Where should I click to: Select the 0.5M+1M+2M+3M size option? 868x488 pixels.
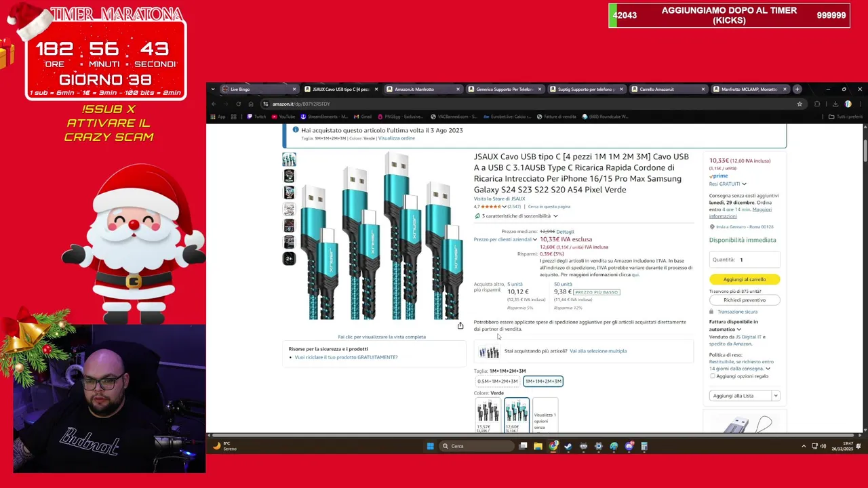click(497, 381)
